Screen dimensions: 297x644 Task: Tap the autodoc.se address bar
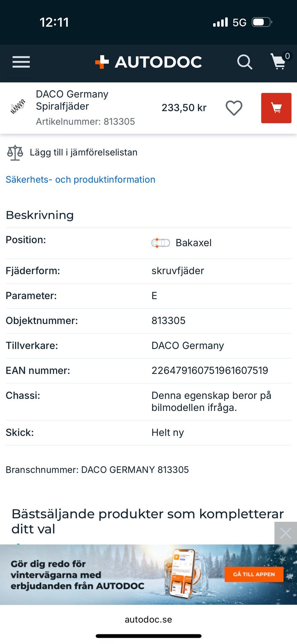(148, 620)
